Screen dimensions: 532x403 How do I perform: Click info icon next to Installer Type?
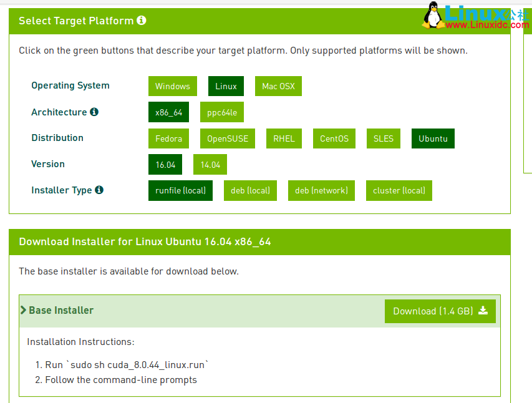point(99,190)
